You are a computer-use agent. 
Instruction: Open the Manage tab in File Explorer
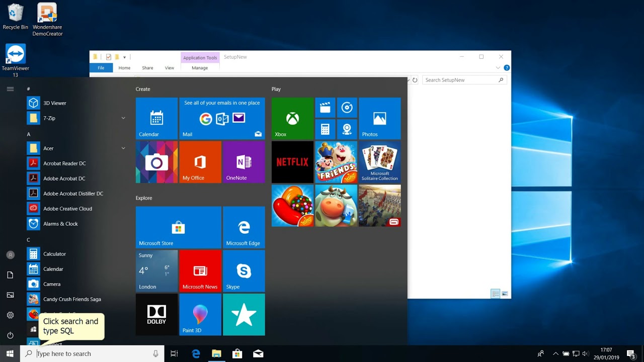tap(200, 68)
